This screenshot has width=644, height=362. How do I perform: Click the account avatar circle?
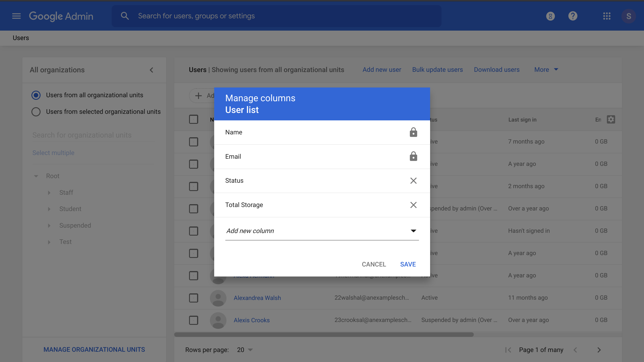tap(629, 16)
